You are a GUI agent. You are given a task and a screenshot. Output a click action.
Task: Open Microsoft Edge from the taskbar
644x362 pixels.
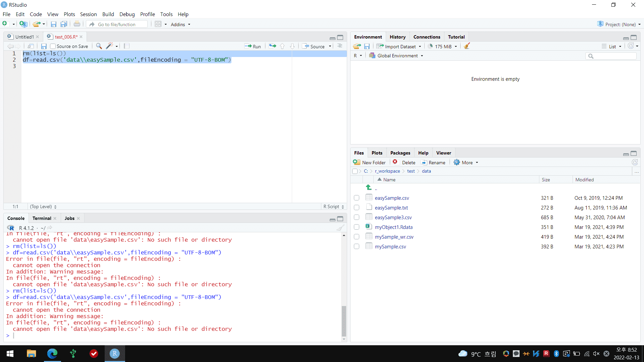(x=52, y=354)
